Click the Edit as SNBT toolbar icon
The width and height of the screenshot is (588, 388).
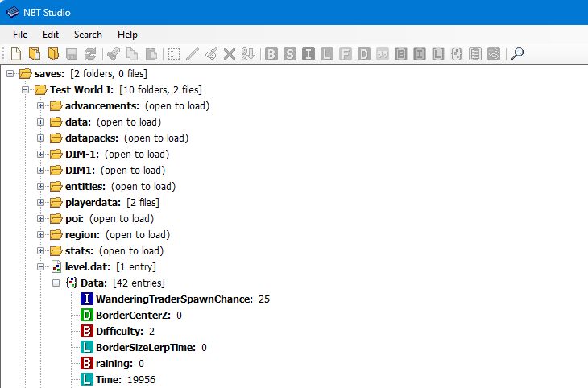(x=211, y=54)
